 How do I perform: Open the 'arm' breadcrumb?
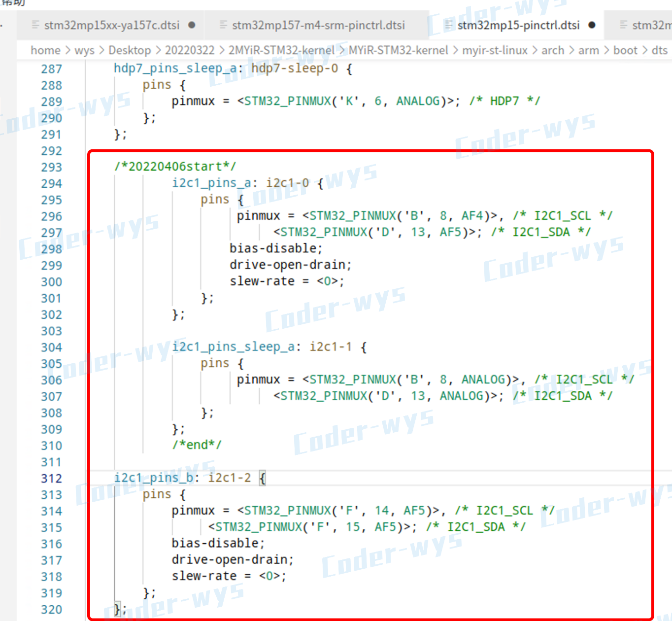click(589, 50)
